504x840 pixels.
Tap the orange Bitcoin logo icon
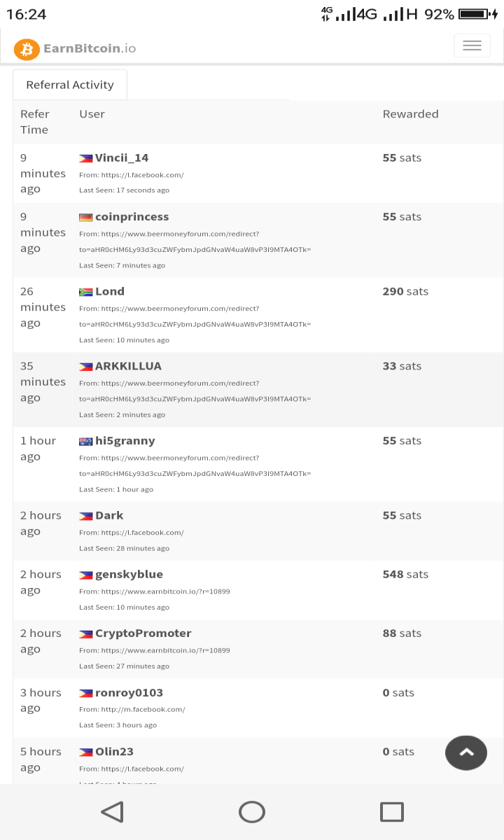27,49
